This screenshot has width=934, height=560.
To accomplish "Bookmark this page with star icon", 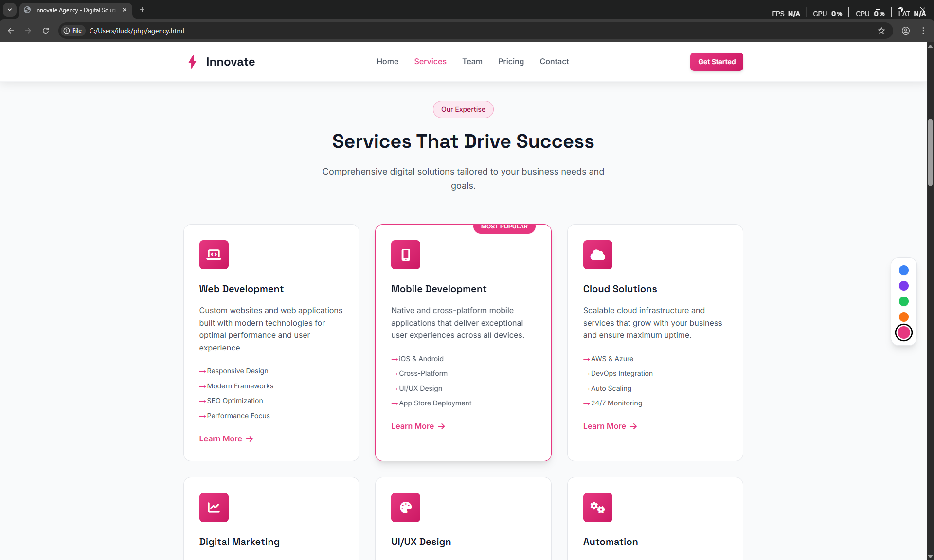I will coord(881,31).
